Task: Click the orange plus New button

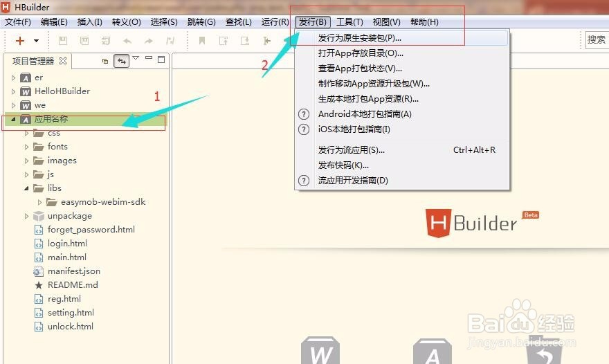Action: [20, 40]
